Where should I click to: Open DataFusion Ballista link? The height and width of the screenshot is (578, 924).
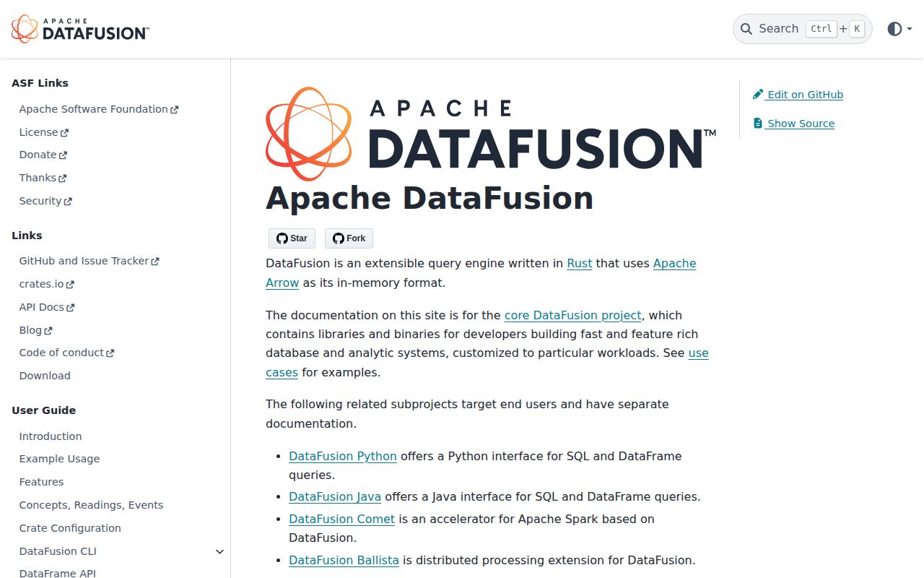344,561
